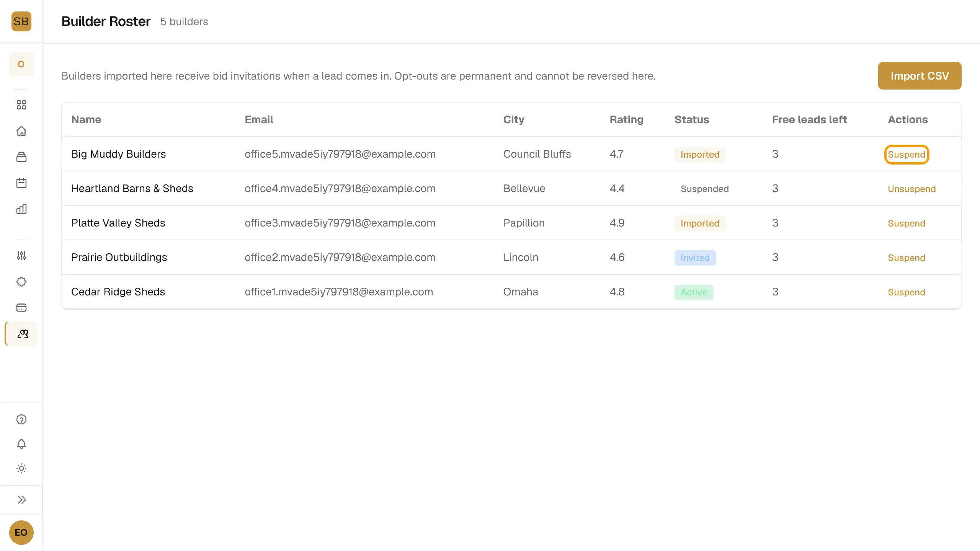
Task: Open the inventory box icon in sidebar
Action: click(x=21, y=157)
